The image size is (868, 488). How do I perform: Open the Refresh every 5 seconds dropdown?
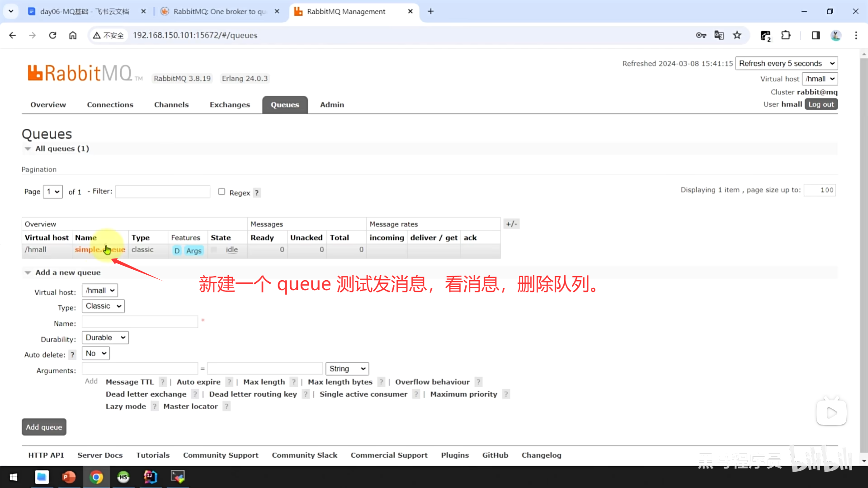coord(786,63)
